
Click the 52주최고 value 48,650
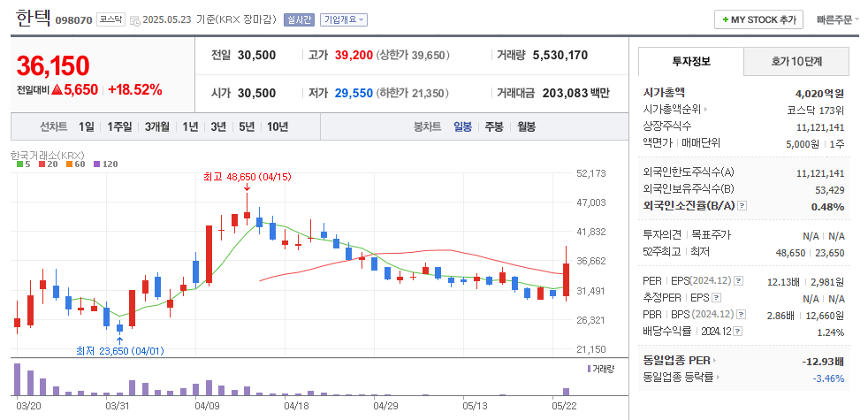791,253
